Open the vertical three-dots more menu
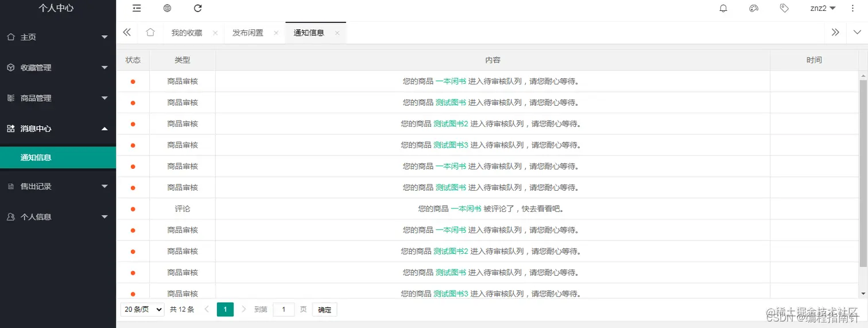868x328 pixels. point(852,8)
